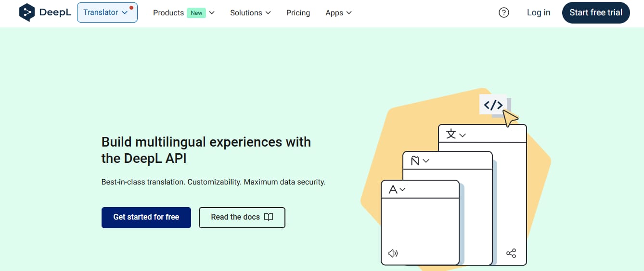Expand the Products menu chevron
The height and width of the screenshot is (271, 644).
click(212, 13)
